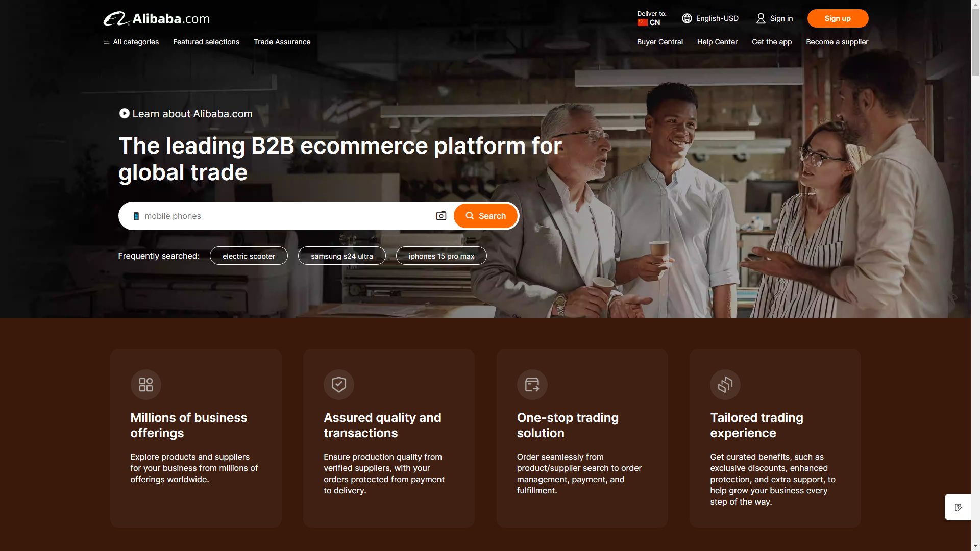Open the English-USD language currency dropdown
The image size is (980, 551).
coord(717,18)
